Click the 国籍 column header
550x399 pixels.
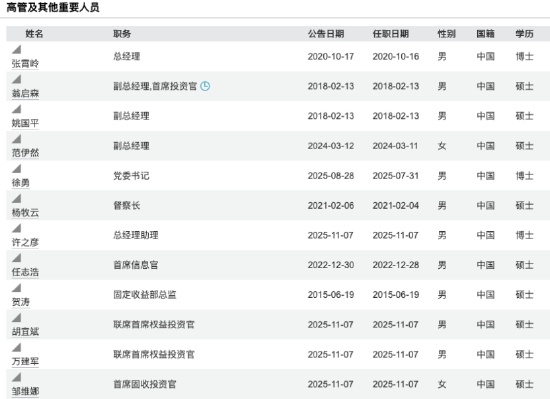coord(485,34)
